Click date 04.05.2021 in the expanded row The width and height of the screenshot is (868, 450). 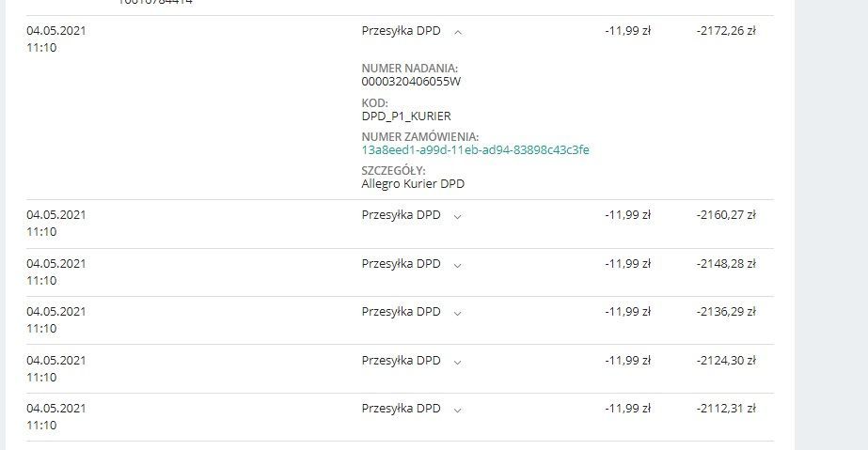pyautogui.click(x=56, y=31)
